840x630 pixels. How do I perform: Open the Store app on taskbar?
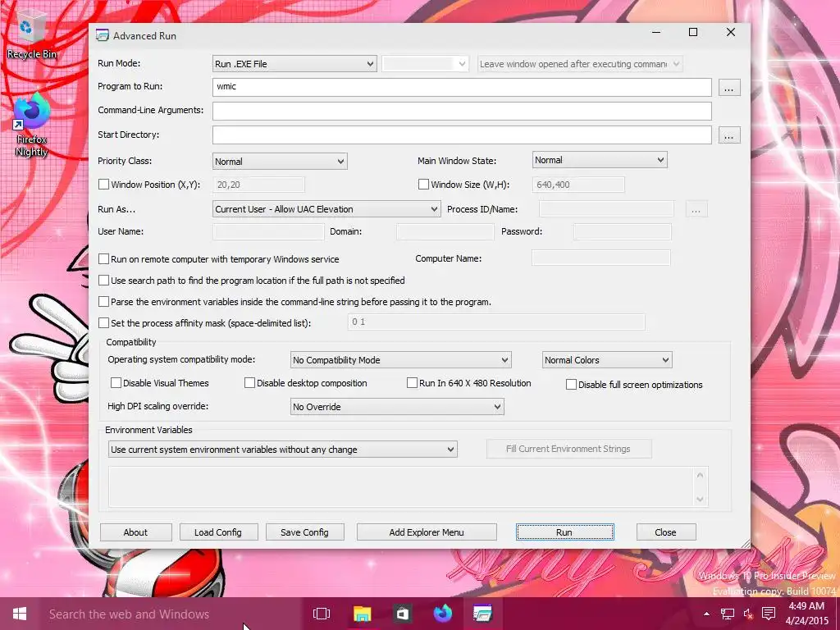[x=402, y=614]
